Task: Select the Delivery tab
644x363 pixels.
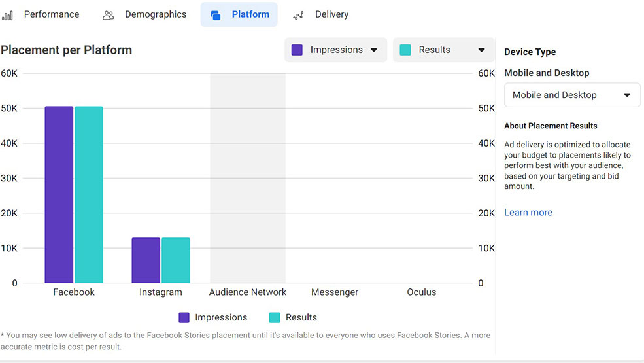Action: (x=331, y=14)
